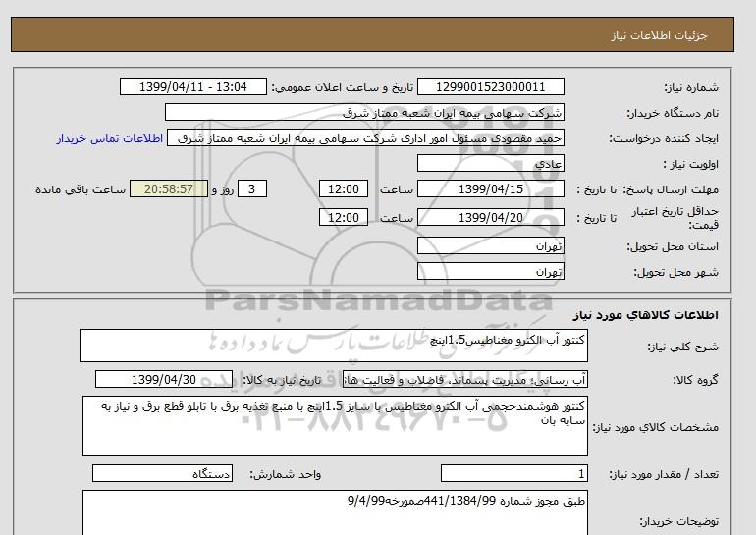Select the ایجاد کننده درخواست field

[365, 137]
